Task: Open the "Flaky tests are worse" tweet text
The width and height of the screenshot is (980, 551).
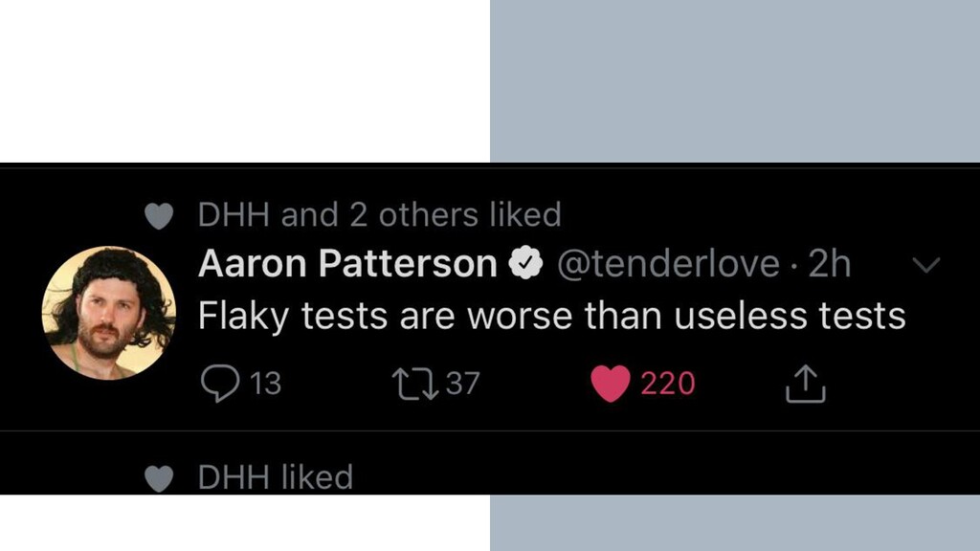Action: (551, 317)
